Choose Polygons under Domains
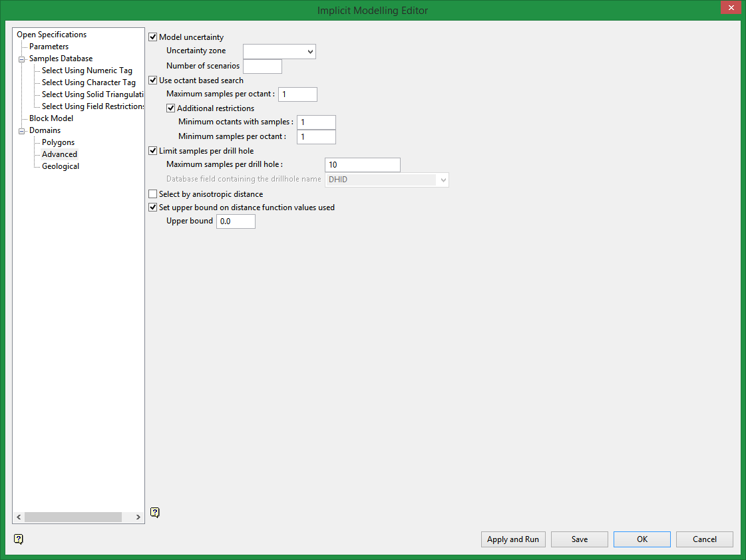 click(x=57, y=142)
